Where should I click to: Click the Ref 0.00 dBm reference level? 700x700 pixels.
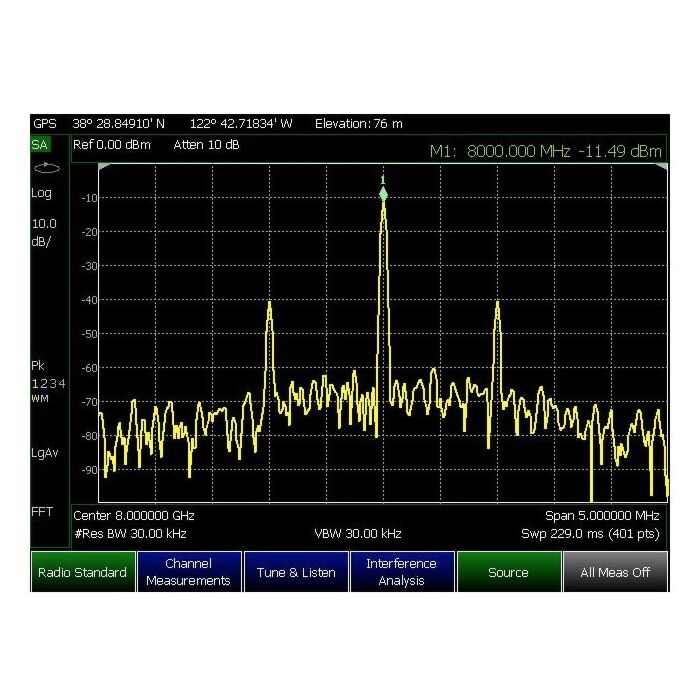[109, 146]
